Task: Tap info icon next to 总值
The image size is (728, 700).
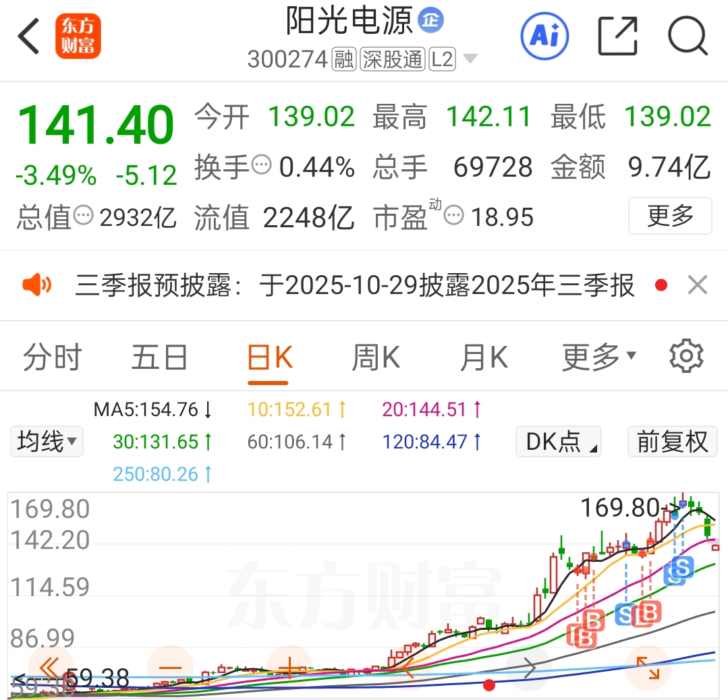Action: tap(84, 215)
